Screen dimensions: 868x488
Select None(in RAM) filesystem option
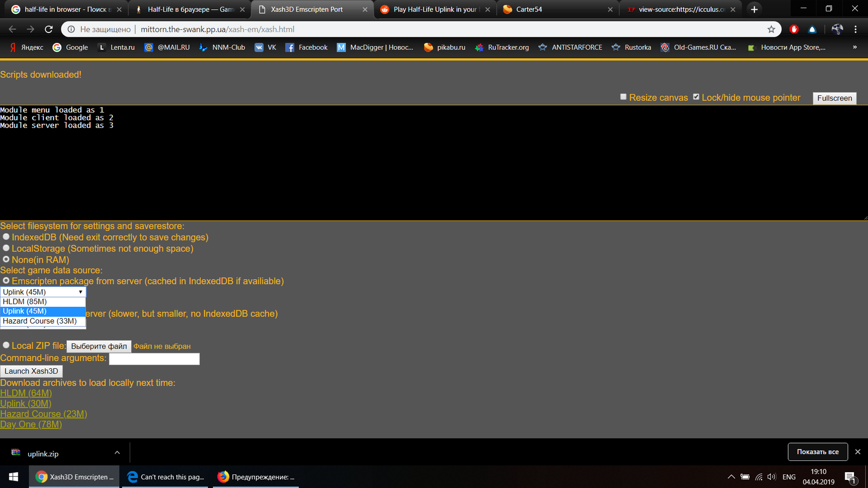(x=6, y=259)
